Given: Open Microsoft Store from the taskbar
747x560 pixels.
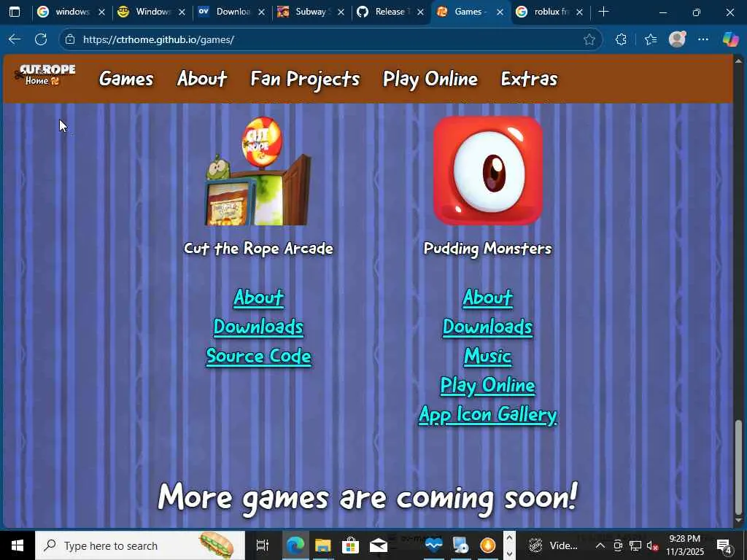Looking at the screenshot, I should [x=350, y=545].
